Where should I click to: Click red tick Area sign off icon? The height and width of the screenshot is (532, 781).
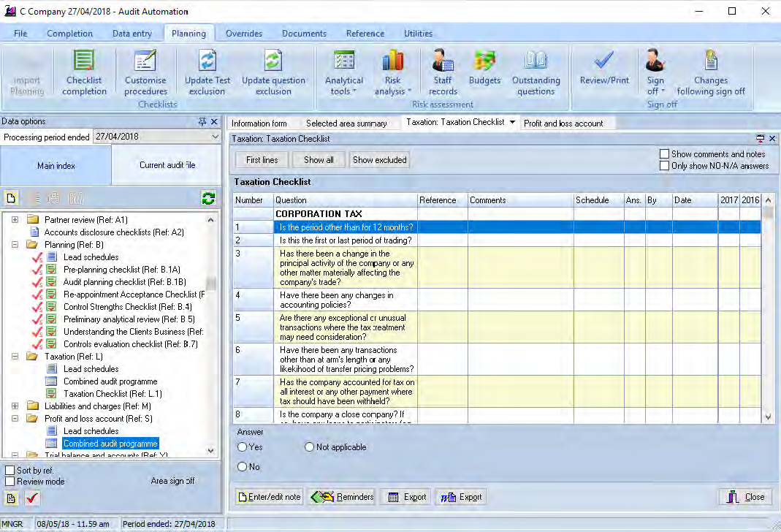tap(32, 498)
